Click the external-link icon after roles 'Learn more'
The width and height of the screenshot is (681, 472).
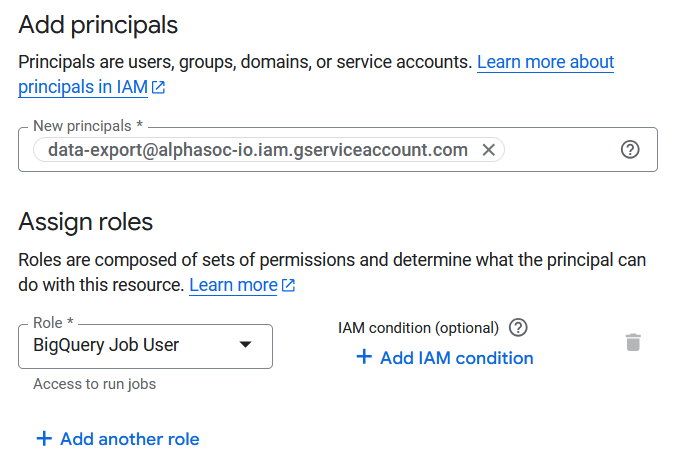click(288, 285)
